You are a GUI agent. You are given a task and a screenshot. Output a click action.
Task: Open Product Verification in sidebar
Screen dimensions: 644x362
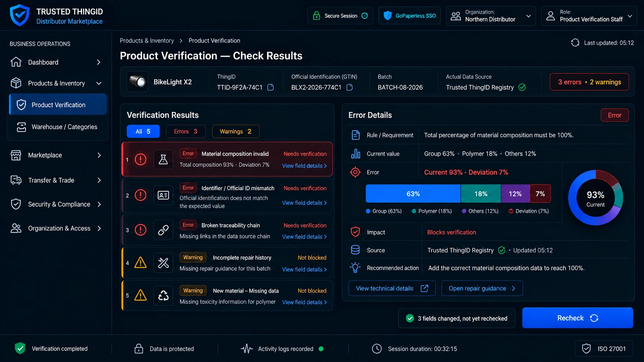point(58,104)
